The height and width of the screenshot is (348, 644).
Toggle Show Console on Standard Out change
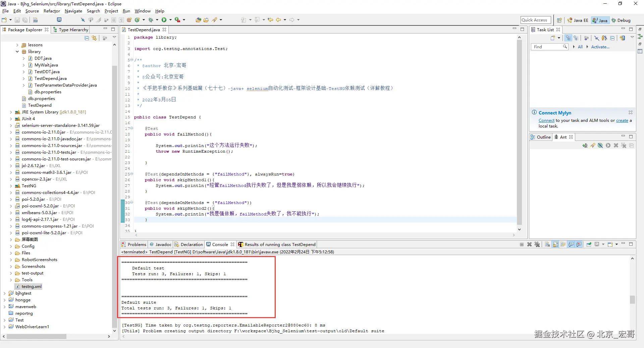coord(571,244)
